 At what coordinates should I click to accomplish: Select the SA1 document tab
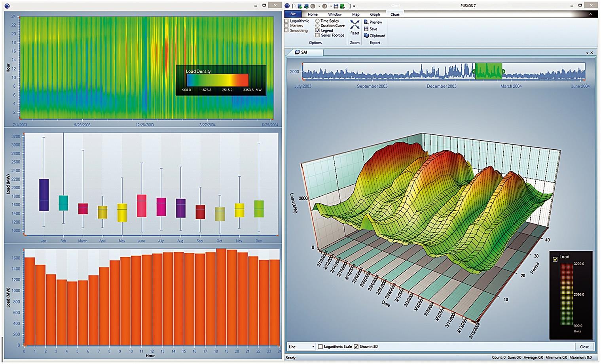(304, 52)
